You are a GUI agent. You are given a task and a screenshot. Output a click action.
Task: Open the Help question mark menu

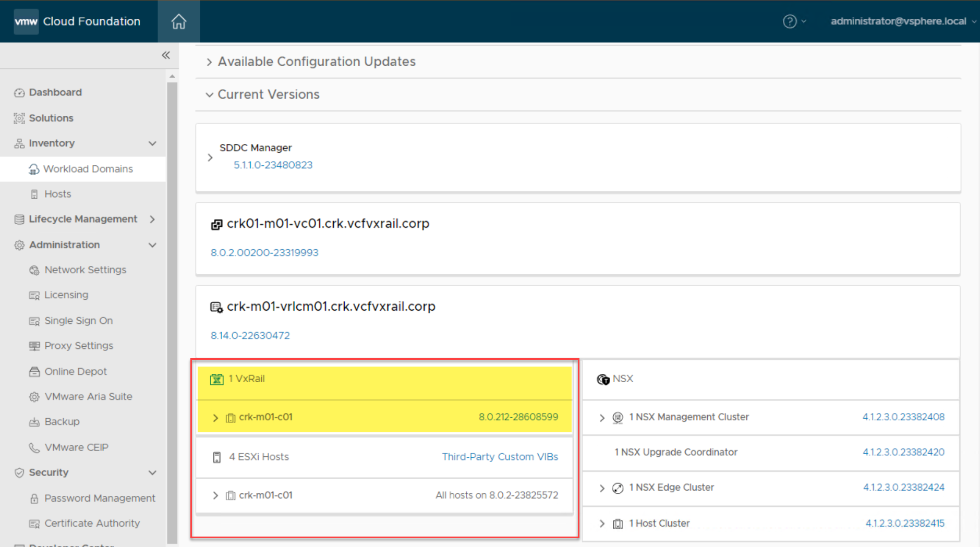[x=790, y=21]
